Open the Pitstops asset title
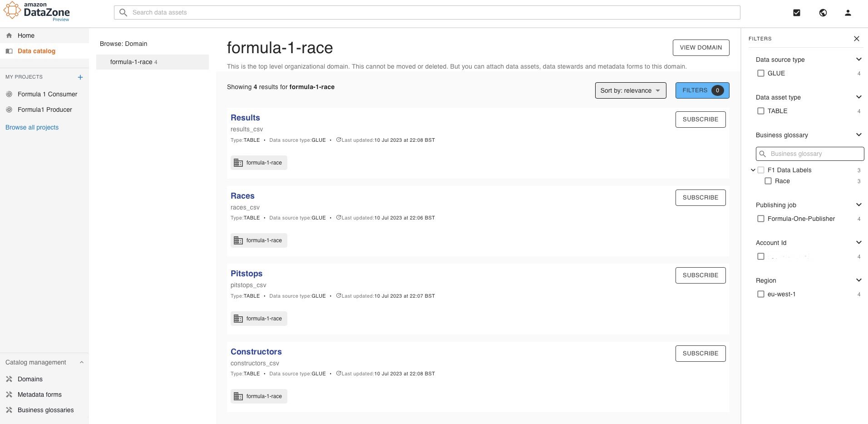The width and height of the screenshot is (868, 424). pyautogui.click(x=247, y=274)
